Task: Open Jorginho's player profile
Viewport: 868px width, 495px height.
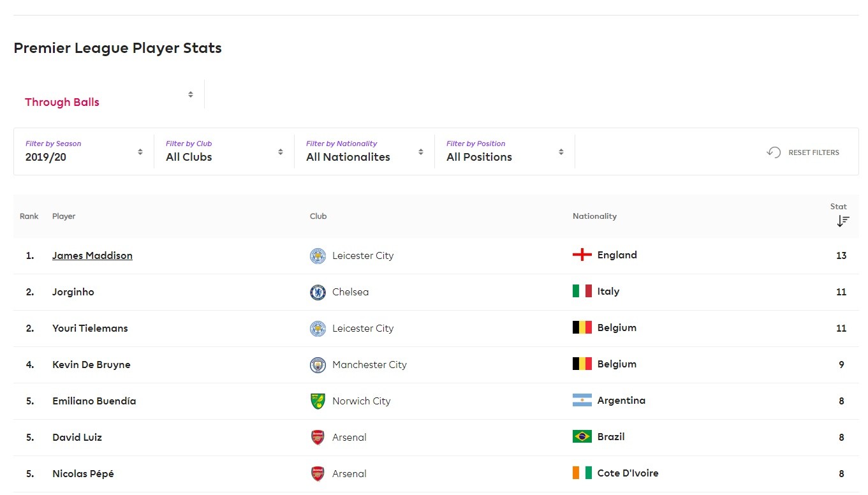Action: tap(73, 292)
